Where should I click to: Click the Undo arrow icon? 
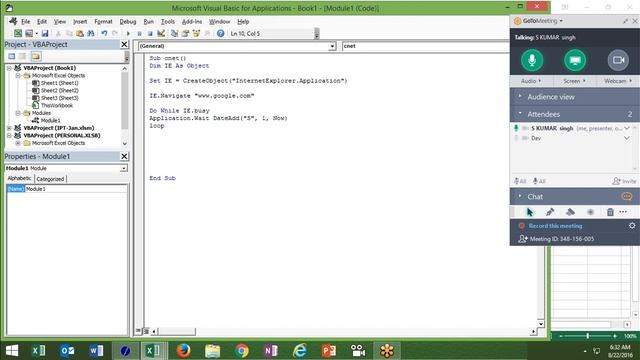point(104,33)
